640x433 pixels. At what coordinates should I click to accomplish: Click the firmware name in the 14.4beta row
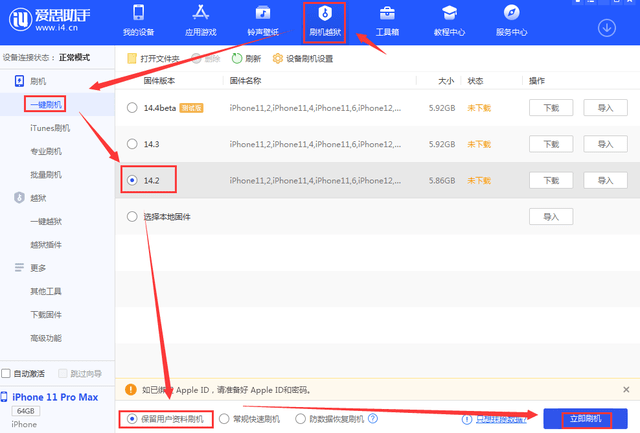click(x=315, y=108)
